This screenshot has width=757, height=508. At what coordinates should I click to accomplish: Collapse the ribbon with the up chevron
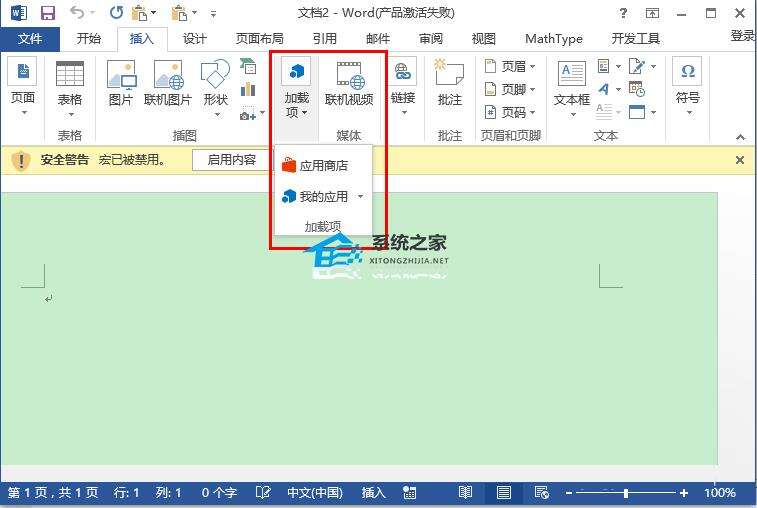click(741, 137)
